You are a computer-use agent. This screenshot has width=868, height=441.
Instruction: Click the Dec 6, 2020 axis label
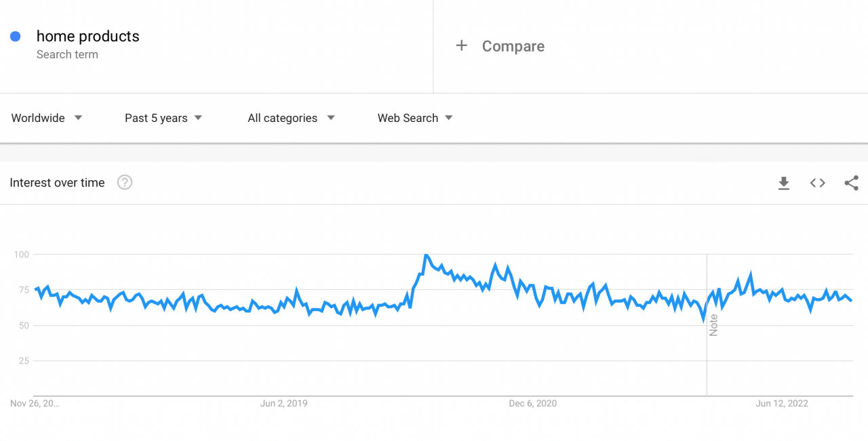click(533, 403)
